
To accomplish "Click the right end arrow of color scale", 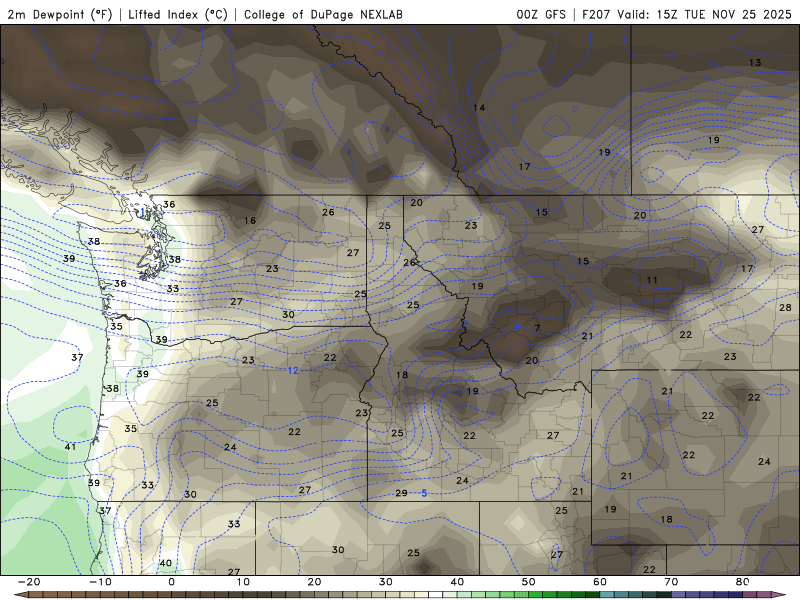I will click(780, 595).
